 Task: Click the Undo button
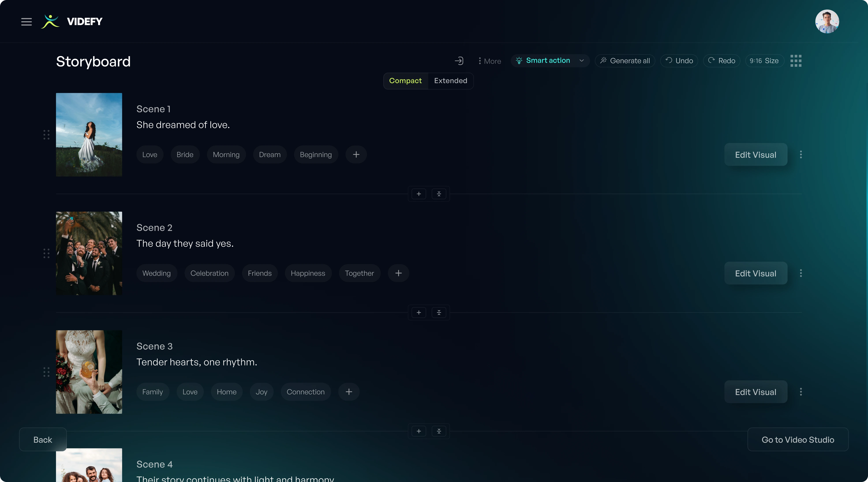(679, 61)
